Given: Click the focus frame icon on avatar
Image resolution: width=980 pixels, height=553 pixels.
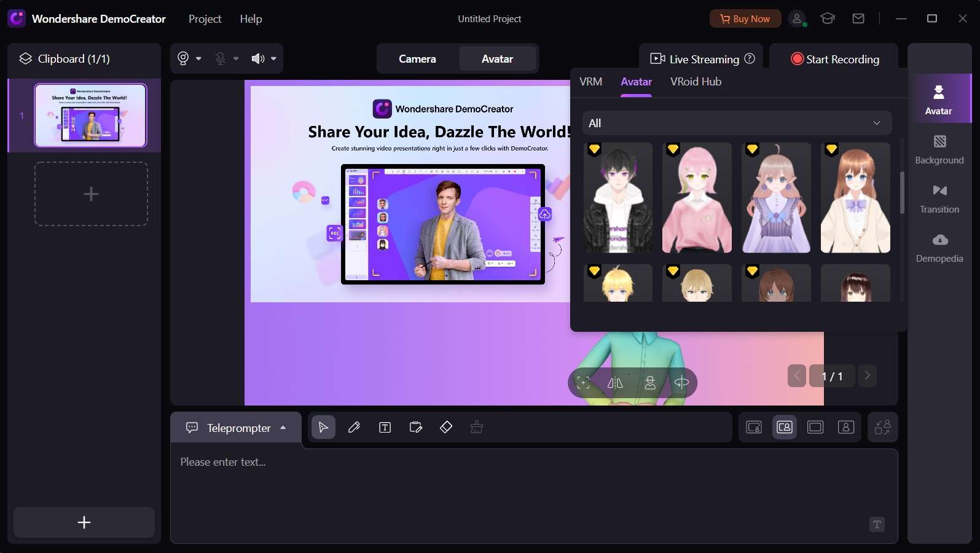Looking at the screenshot, I should 583,383.
